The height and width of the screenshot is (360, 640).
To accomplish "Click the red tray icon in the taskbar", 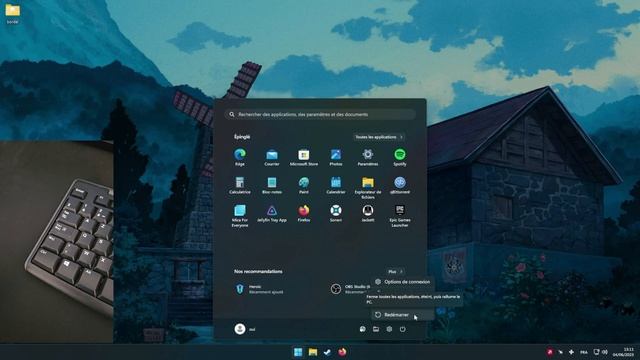I will [x=550, y=352].
